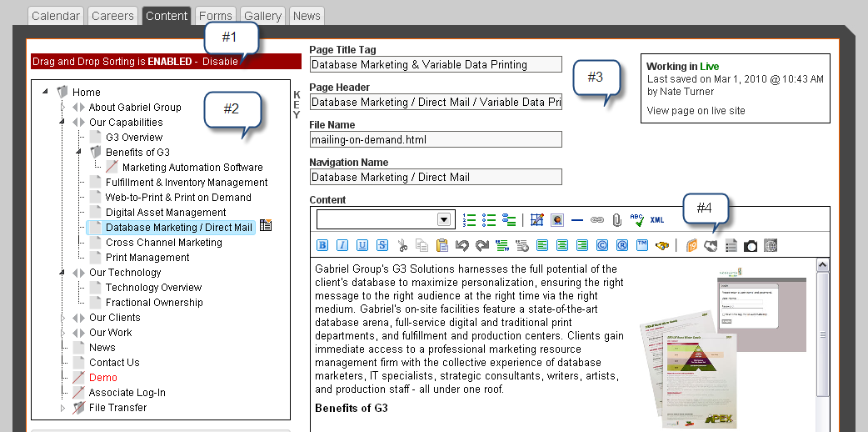Click the Page Title Tag field
The image size is (868, 432).
point(436,64)
